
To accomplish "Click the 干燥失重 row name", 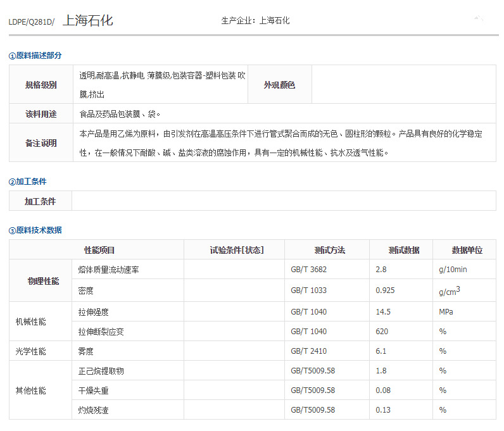I will [x=94, y=390].
